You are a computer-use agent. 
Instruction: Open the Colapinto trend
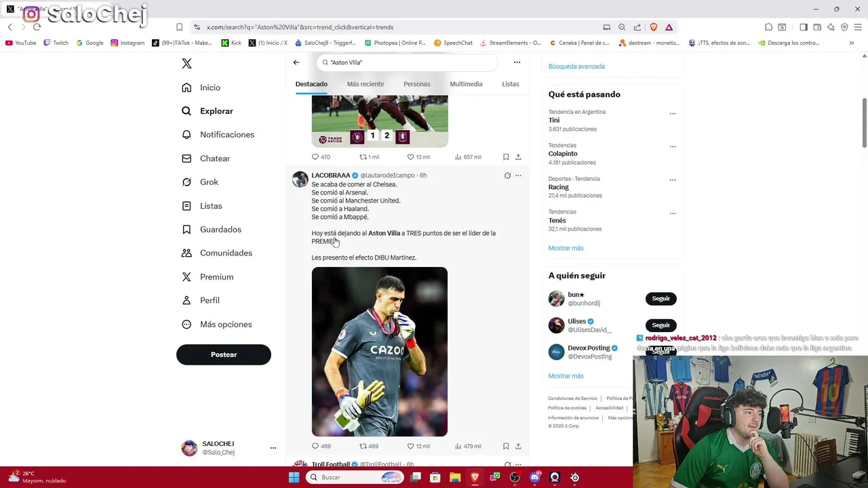(563, 154)
